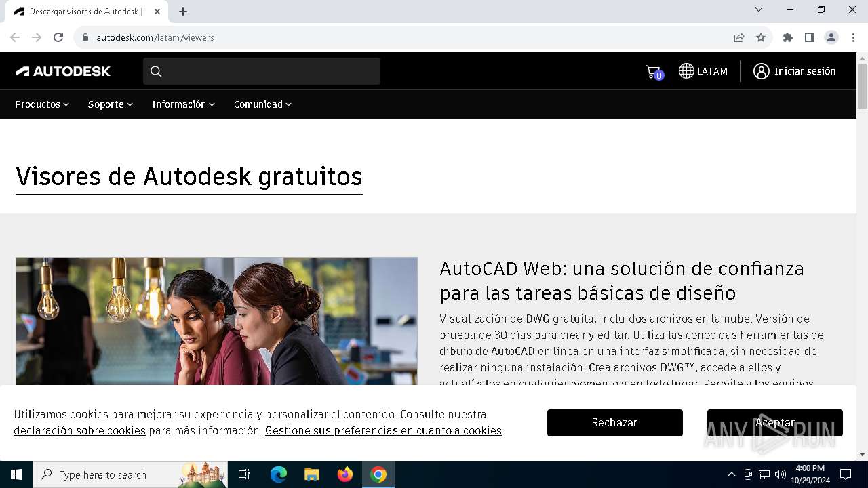Open the shopping cart icon
This screenshot has height=488, width=868.
point(653,71)
